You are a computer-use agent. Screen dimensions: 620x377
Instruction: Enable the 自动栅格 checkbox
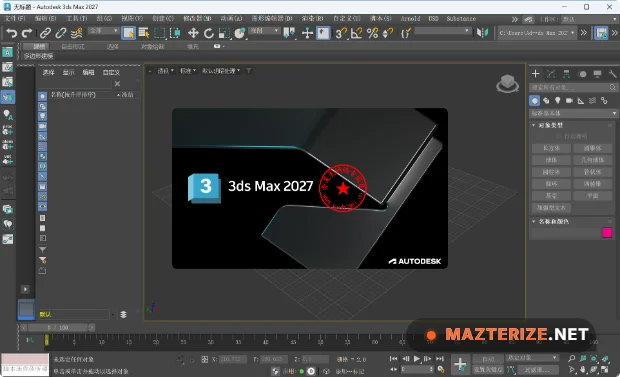point(558,136)
